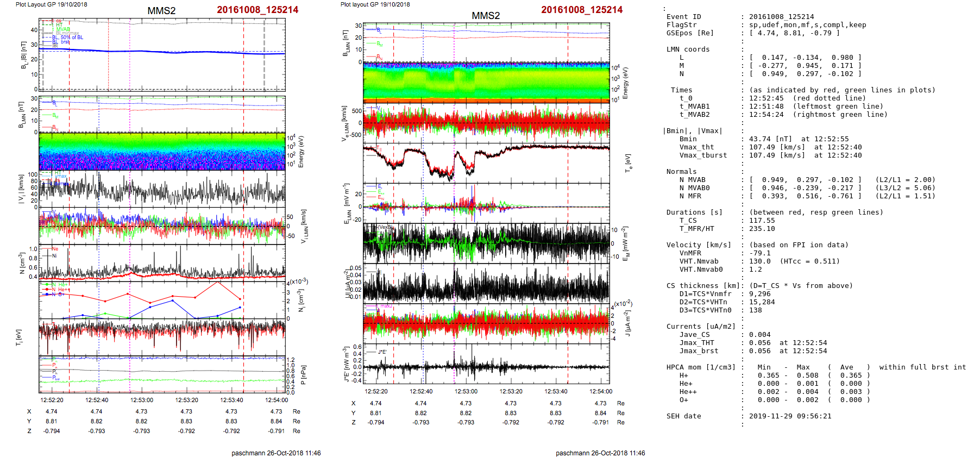Select the MMS2 title of the right plot
980x457 pixels.
coord(486,16)
